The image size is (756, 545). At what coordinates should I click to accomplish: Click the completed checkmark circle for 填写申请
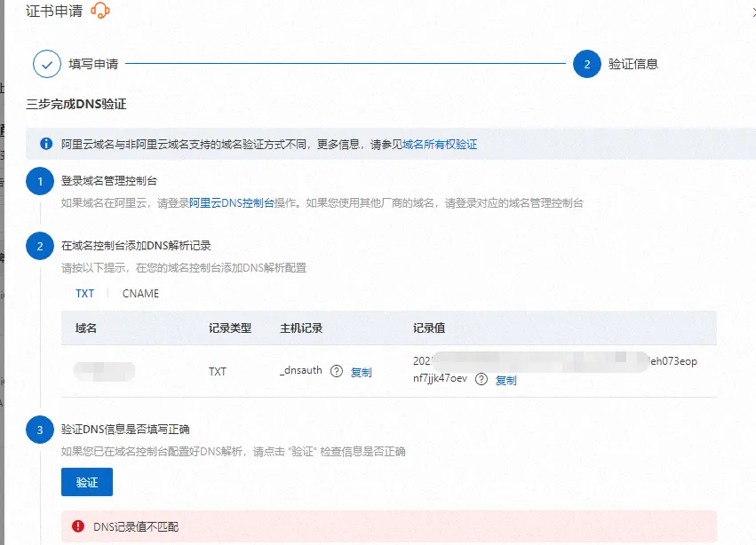(x=47, y=63)
